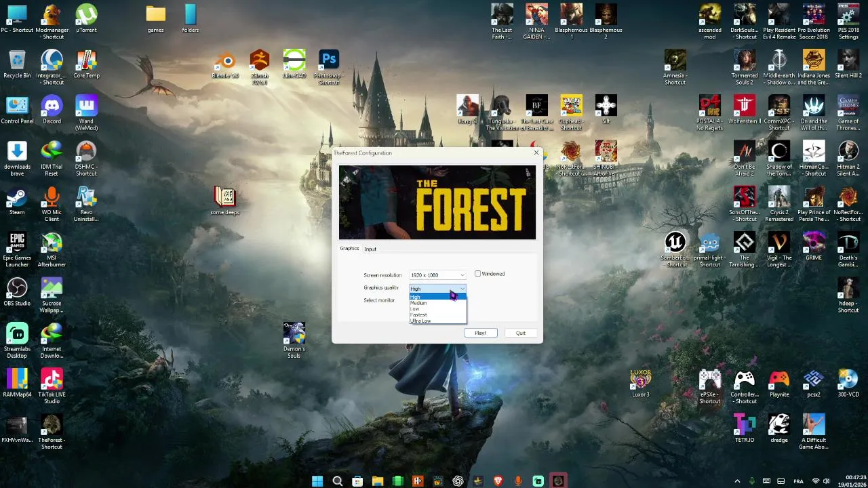Select the Photoshop shortcut icon
The width and height of the screenshot is (868, 488).
point(328,67)
